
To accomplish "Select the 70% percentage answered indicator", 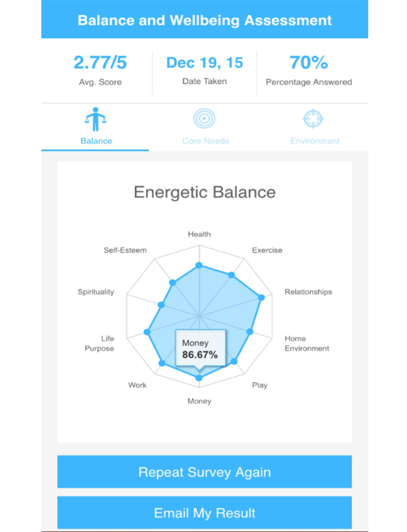I will click(x=308, y=62).
